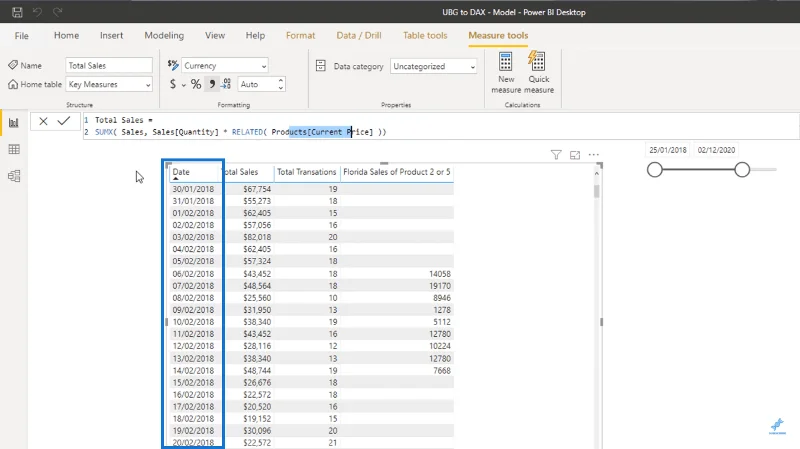This screenshot has width=800, height=449.
Task: Expand the currency symbol options arrow
Action: point(184,85)
